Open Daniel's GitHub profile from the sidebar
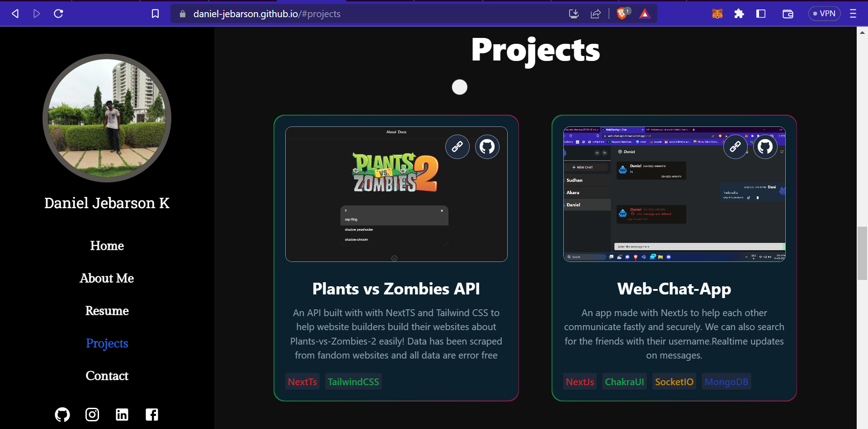The image size is (868, 429). [62, 414]
